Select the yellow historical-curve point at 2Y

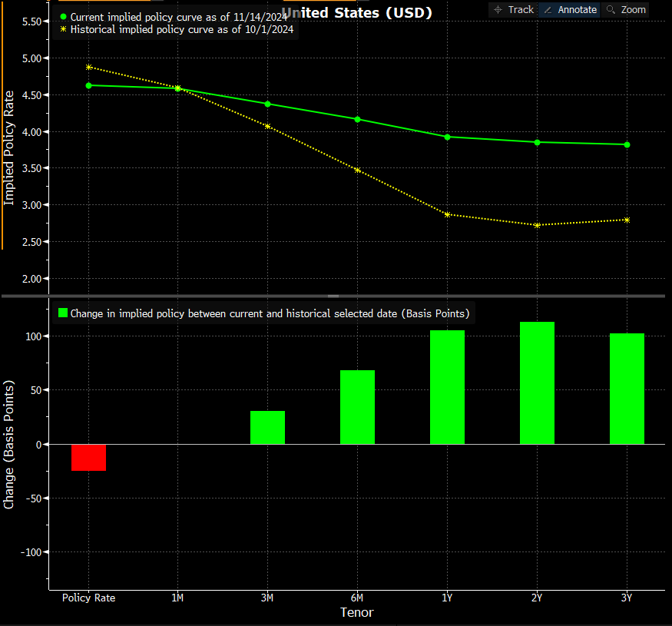tap(537, 225)
